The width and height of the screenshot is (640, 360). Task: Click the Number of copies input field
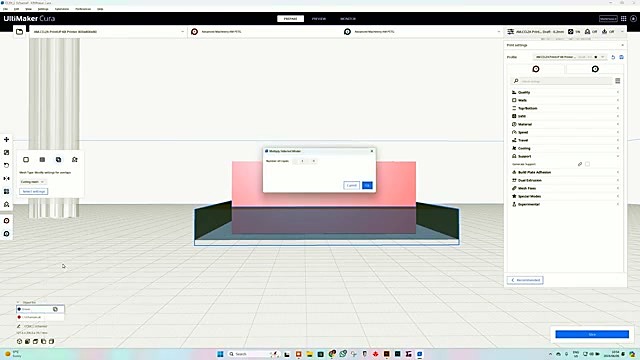coord(304,161)
